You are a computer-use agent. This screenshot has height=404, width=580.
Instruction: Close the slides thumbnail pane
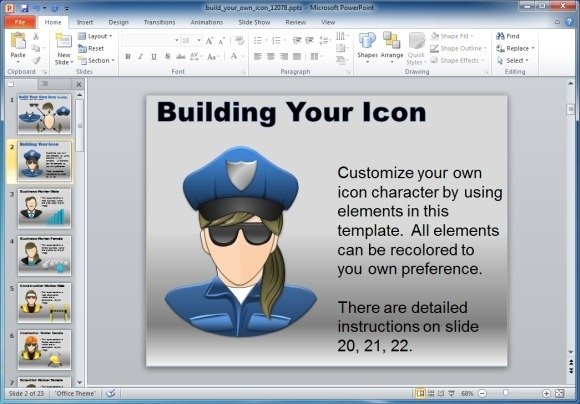[x=79, y=84]
